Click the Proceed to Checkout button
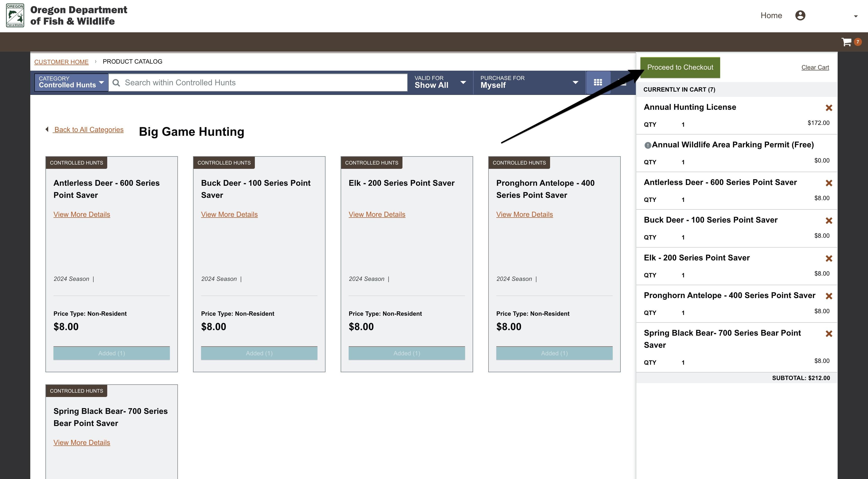Viewport: 868px width, 479px height. [680, 67]
